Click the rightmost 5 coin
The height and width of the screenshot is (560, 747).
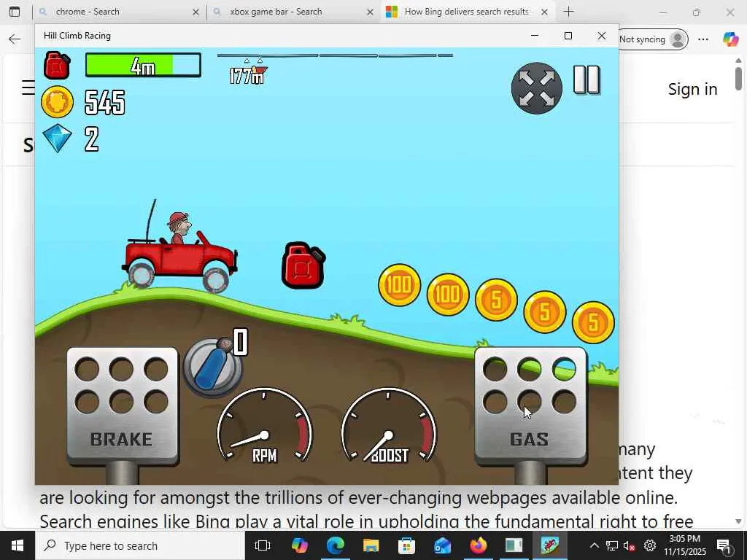[x=593, y=322]
